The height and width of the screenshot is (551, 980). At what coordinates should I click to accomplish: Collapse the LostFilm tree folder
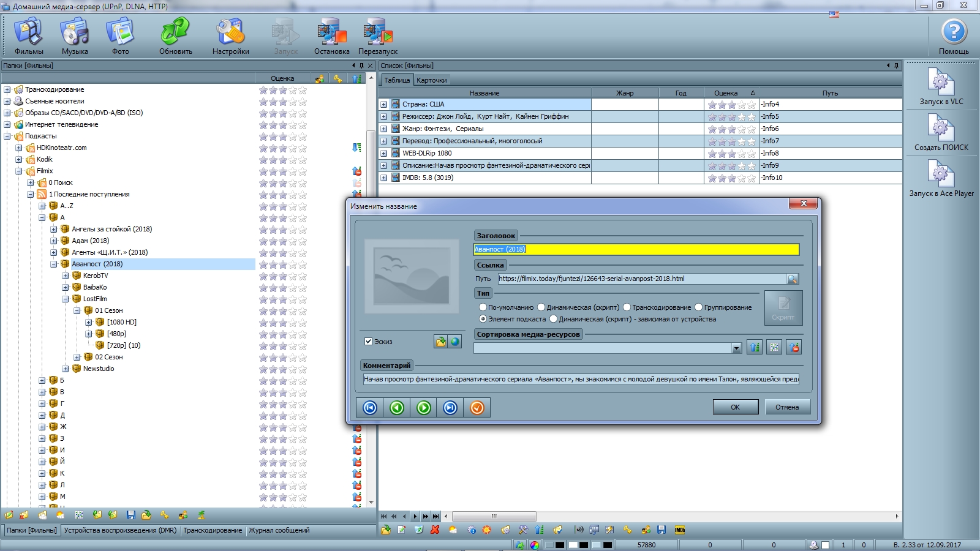[66, 299]
